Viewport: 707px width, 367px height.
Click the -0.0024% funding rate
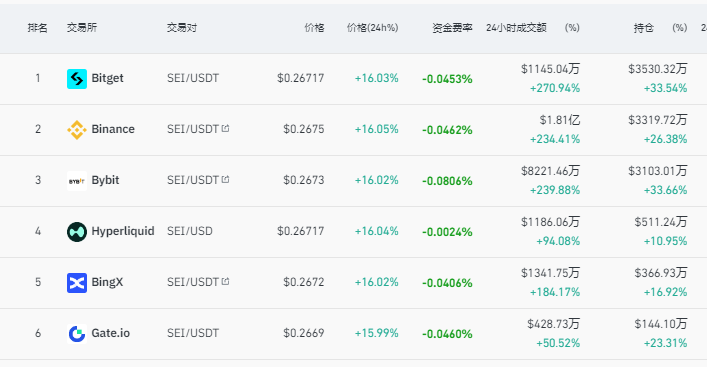pos(447,232)
